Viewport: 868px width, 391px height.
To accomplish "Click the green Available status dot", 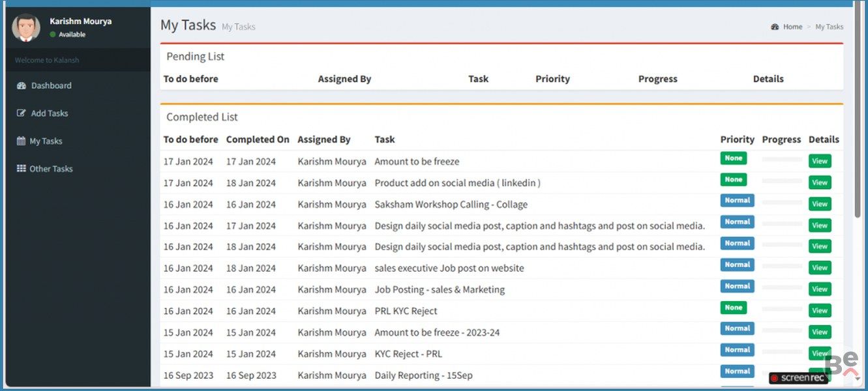I will click(53, 35).
